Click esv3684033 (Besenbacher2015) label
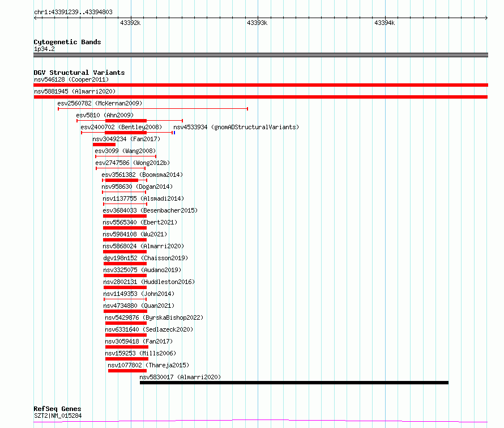504x428 pixels. point(150,210)
